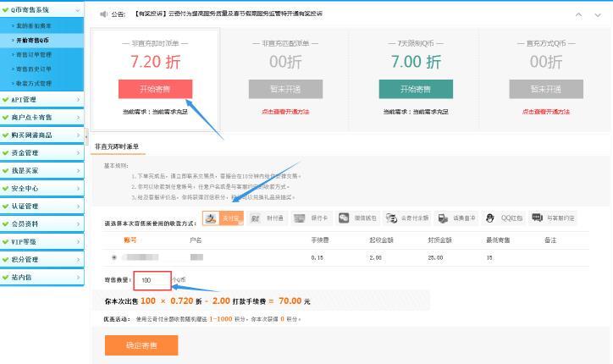Click the 7.20 折 discount rate text
Viewport: 613px width, 364px height.
click(x=155, y=62)
